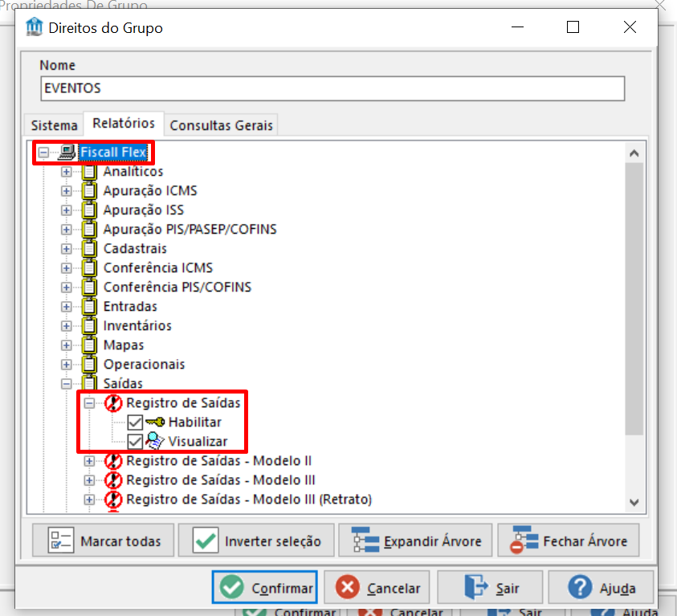This screenshot has height=616, width=677.
Task: Switch to the Sistema tab
Action: [54, 125]
